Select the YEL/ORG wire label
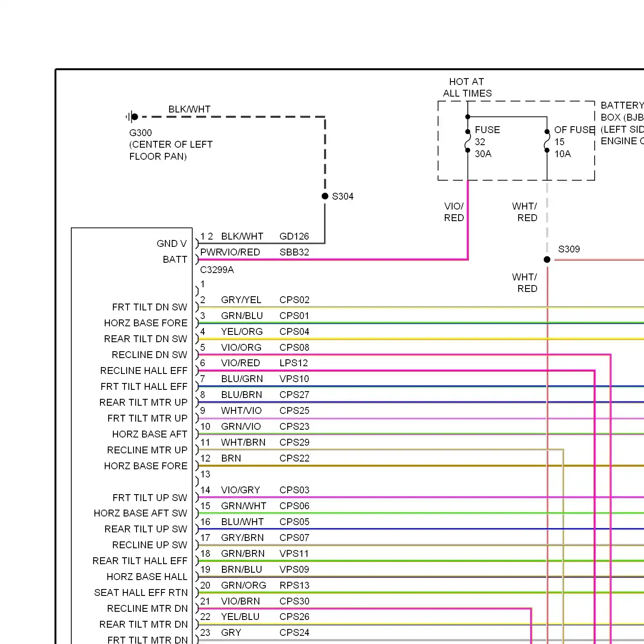 tap(242, 331)
